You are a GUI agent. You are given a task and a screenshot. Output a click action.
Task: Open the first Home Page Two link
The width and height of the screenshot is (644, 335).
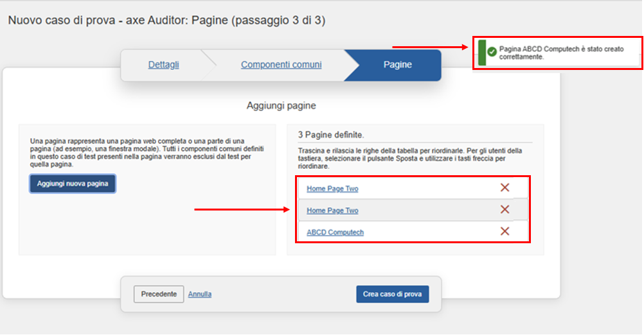pos(332,189)
